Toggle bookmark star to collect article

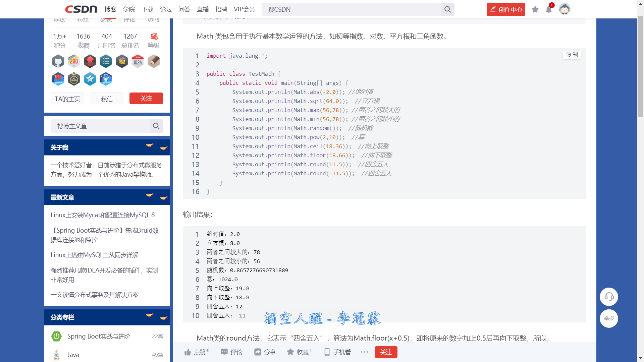(x=290, y=352)
